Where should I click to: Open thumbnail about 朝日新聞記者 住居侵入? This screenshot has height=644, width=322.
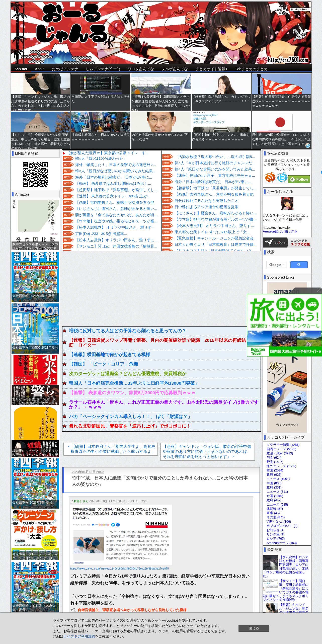pos(281,92)
